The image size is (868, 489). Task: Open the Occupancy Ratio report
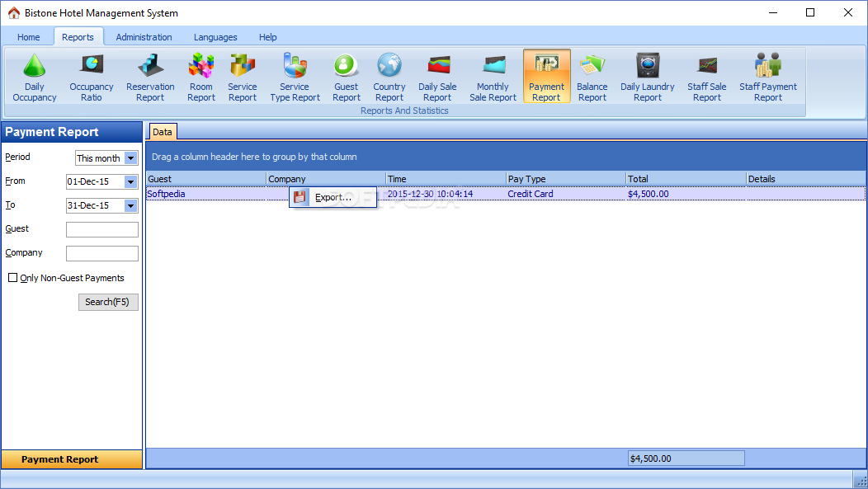92,77
